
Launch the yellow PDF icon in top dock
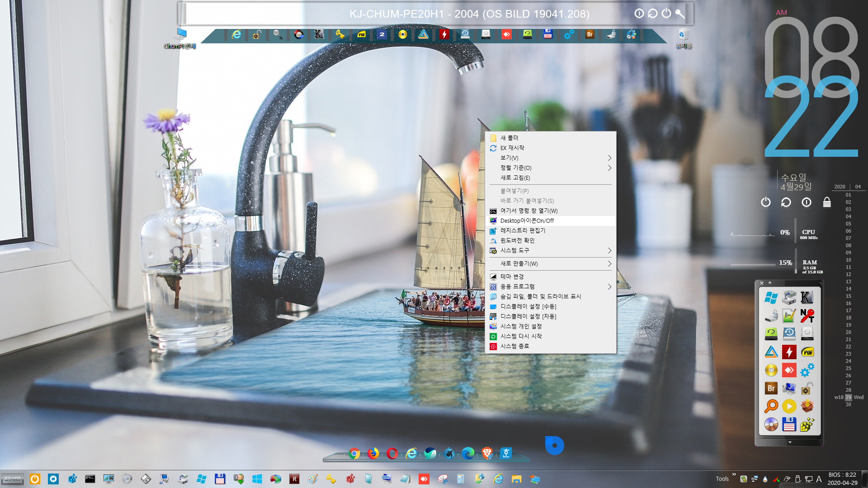tap(361, 34)
